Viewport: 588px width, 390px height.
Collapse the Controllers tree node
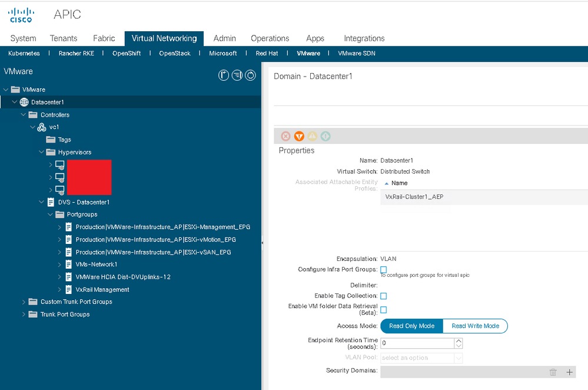pyautogui.click(x=24, y=114)
